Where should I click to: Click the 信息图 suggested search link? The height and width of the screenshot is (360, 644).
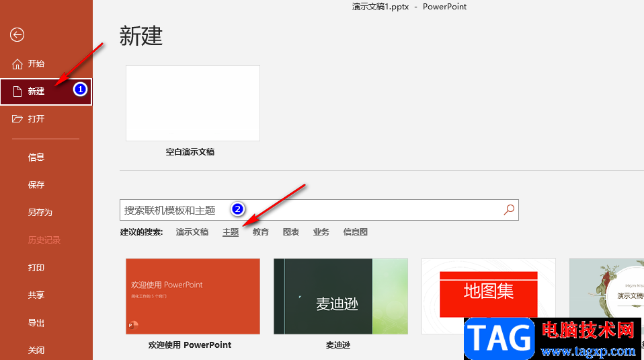[x=355, y=231]
